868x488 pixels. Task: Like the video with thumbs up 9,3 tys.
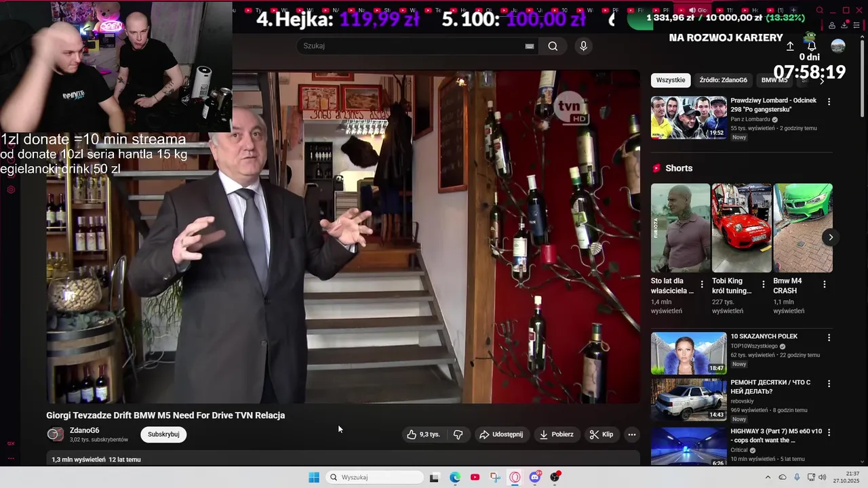point(424,434)
